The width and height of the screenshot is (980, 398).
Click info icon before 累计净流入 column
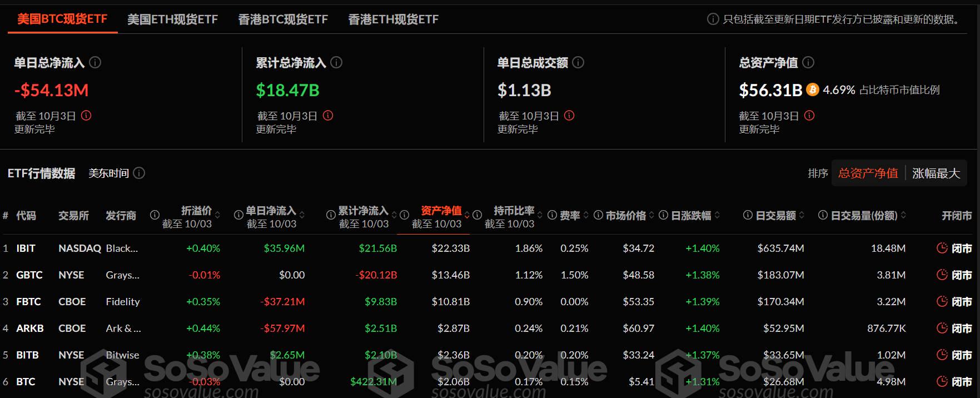point(331,215)
